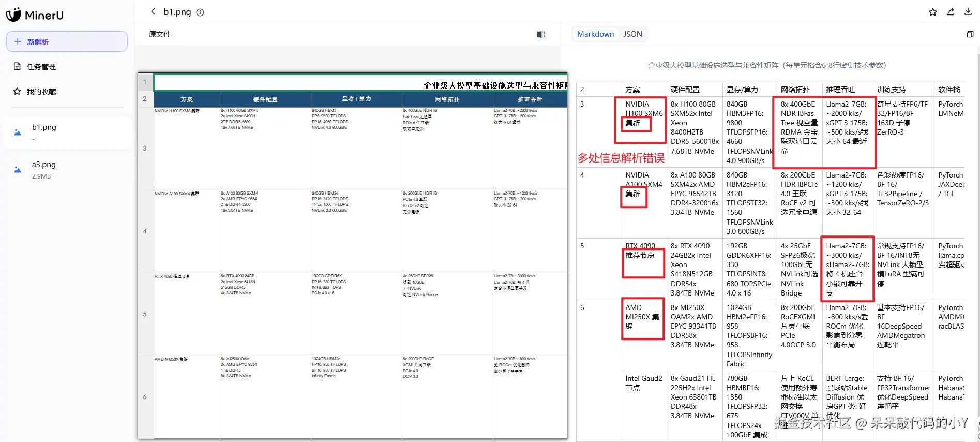
Task: Click the 原文件 label
Action: click(x=160, y=34)
